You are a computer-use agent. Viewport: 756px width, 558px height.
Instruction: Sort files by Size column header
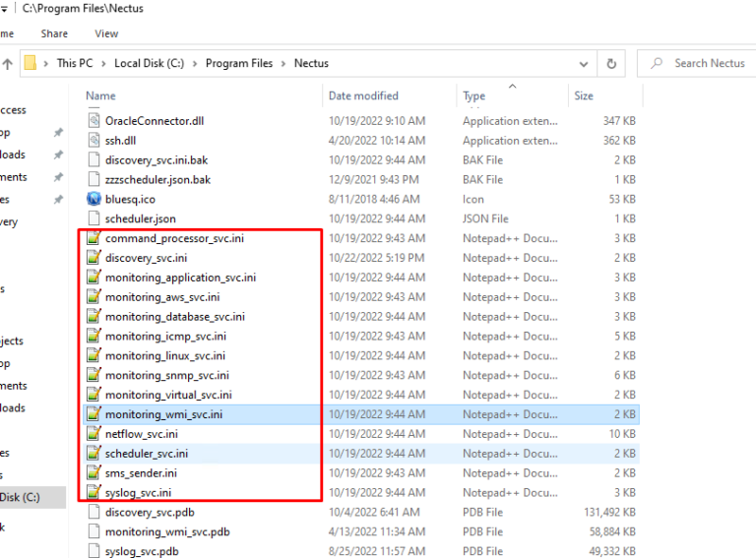point(584,96)
